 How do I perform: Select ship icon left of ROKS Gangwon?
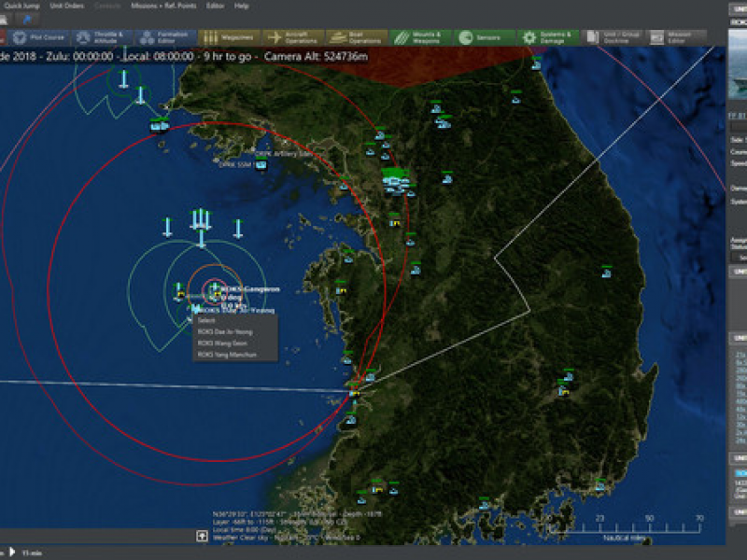(179, 292)
